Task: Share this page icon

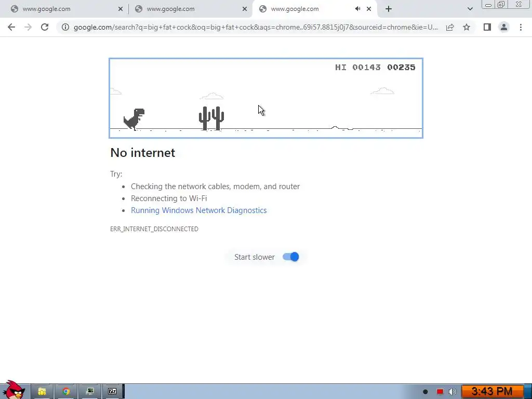Action: pos(450,27)
